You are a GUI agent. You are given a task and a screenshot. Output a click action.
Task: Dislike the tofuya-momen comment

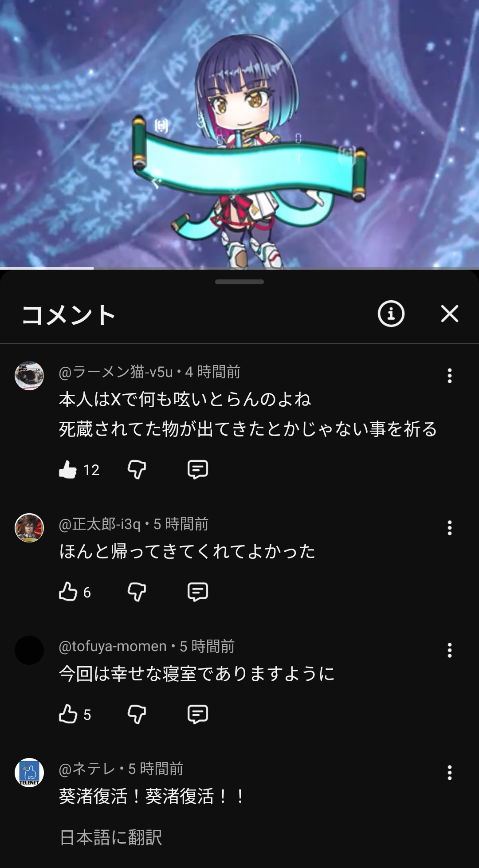[137, 714]
